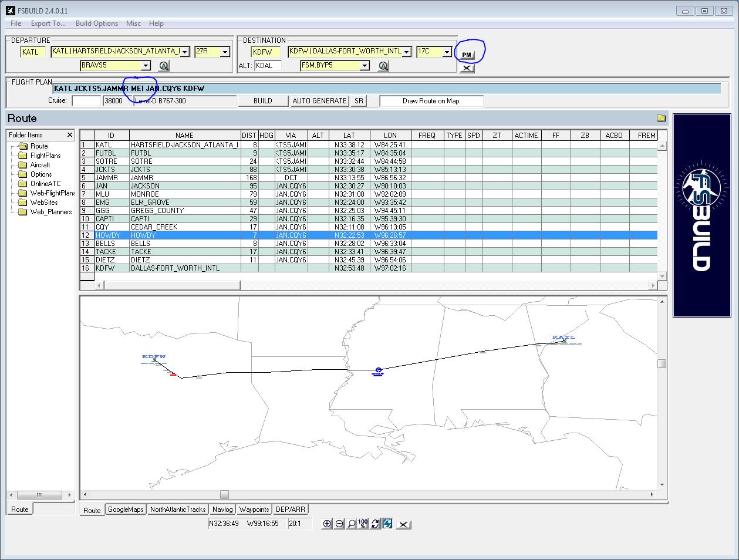
Task: Open the Help menu
Action: point(156,23)
